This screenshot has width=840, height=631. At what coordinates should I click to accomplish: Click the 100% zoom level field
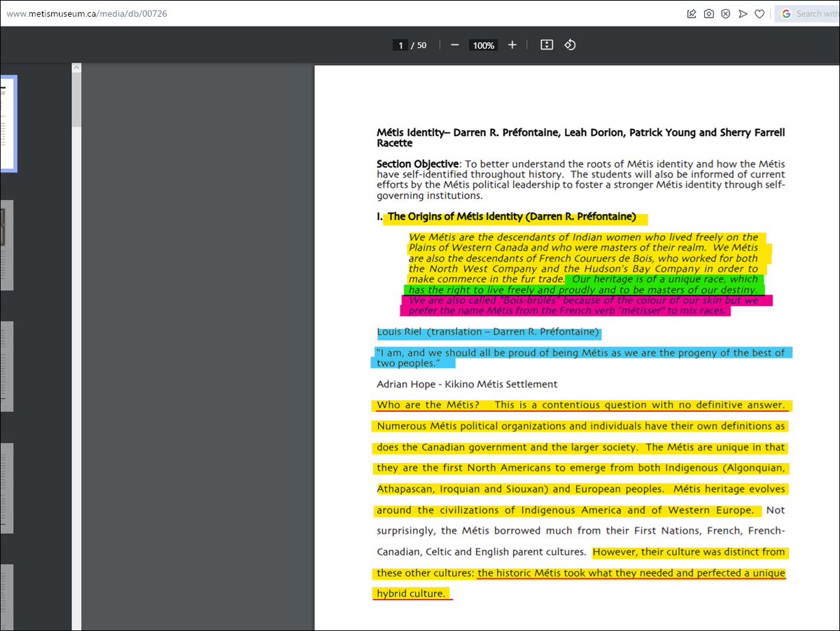(484, 45)
